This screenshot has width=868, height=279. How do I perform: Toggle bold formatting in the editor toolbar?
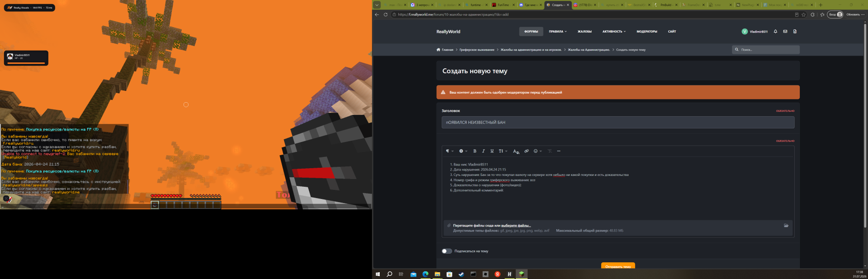pyautogui.click(x=475, y=151)
